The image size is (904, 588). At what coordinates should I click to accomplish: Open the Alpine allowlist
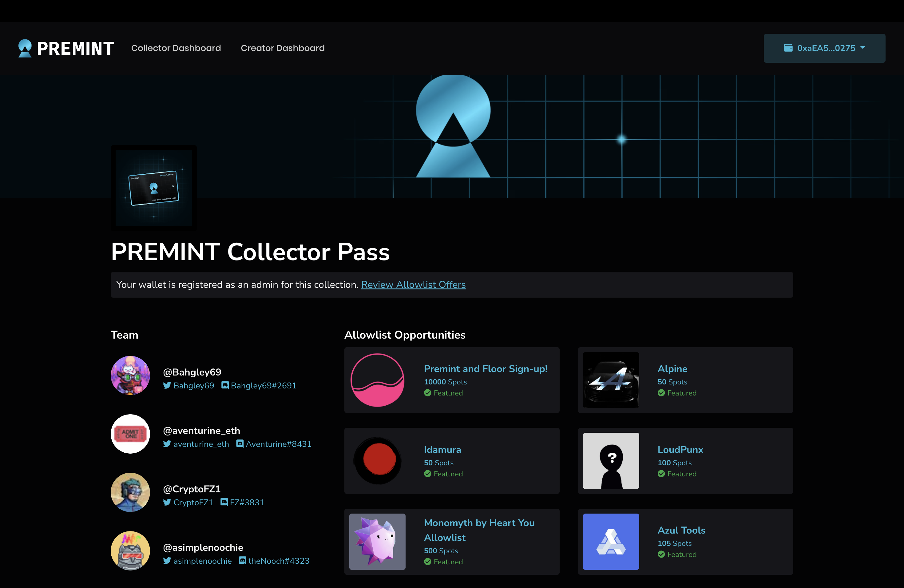point(672,369)
